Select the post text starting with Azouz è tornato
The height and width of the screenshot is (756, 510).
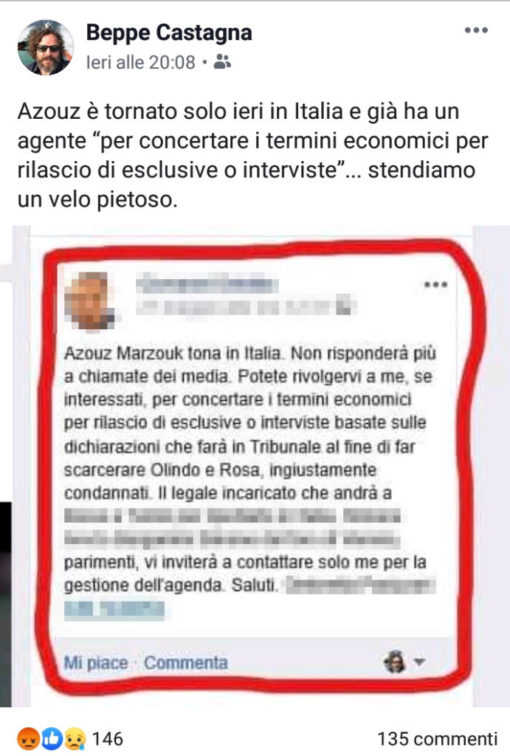253,155
